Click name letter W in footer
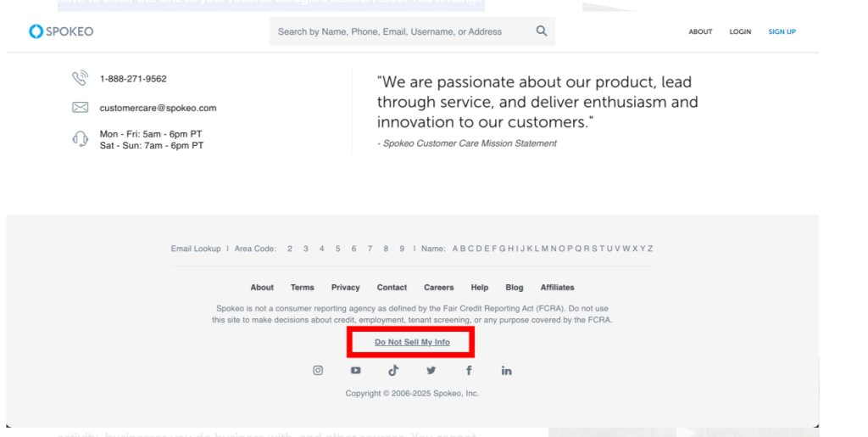Image resolution: width=868 pixels, height=437 pixels. [x=626, y=249]
